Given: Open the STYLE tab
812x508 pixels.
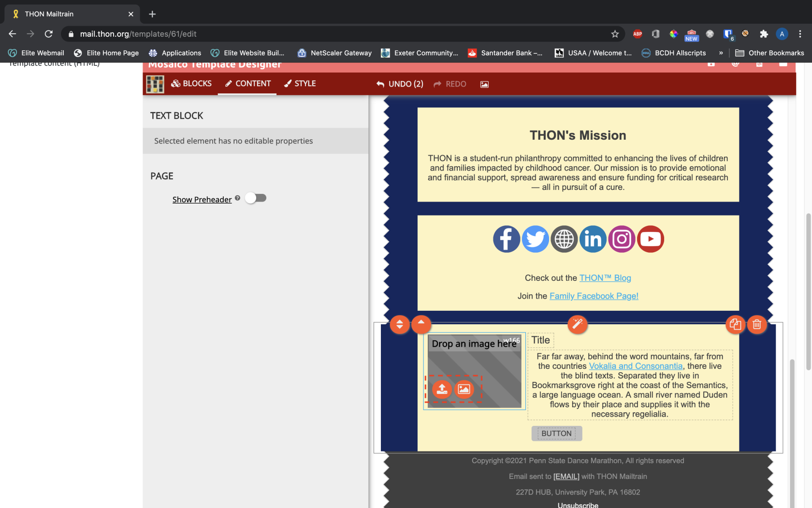Looking at the screenshot, I should [300, 84].
